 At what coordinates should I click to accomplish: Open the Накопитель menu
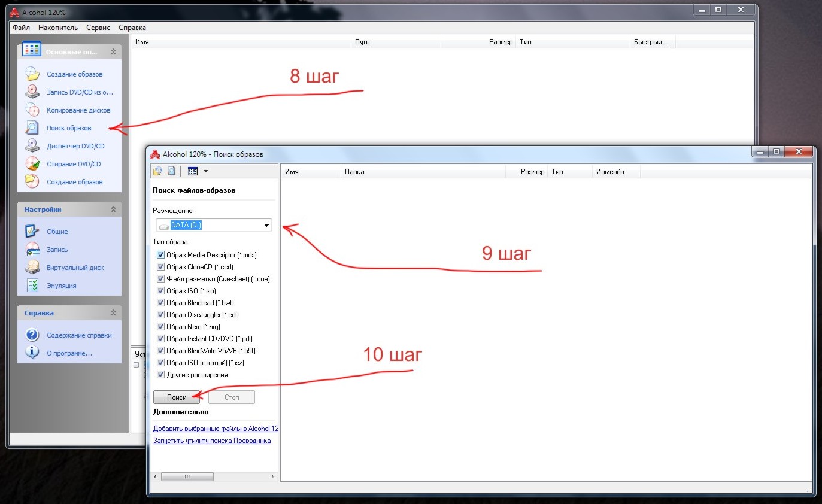(x=58, y=28)
